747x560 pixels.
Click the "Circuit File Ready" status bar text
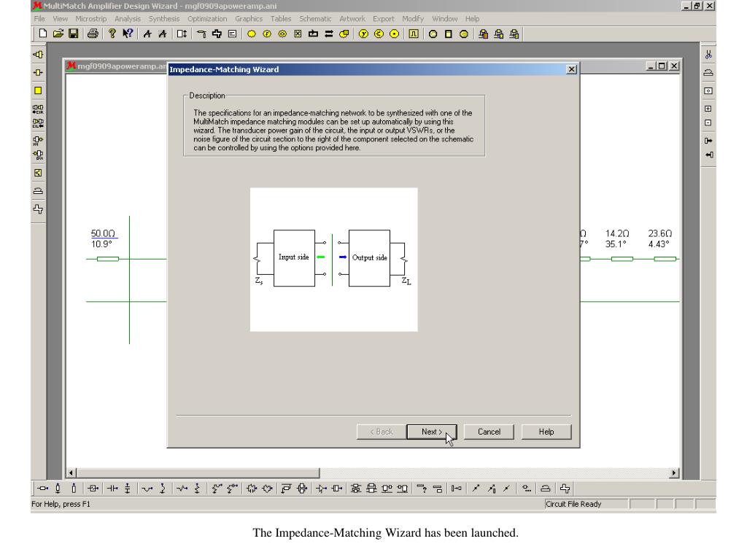(573, 504)
